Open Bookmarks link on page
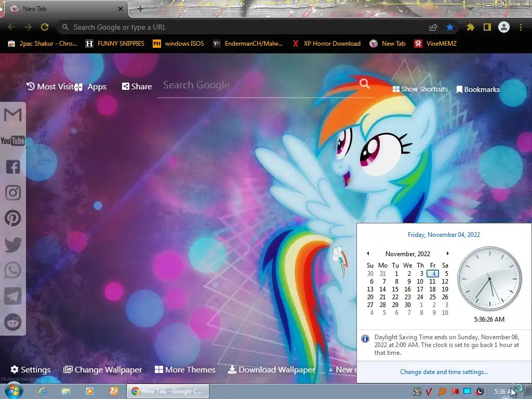Image resolution: width=532 pixels, height=399 pixels. [x=478, y=89]
